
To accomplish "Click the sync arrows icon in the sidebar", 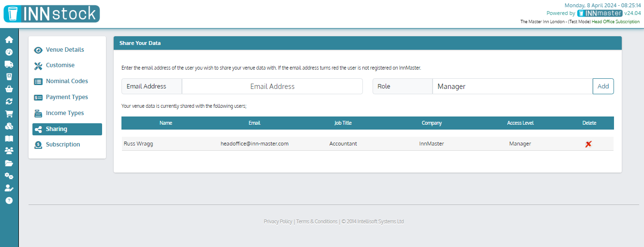I will click(9, 102).
